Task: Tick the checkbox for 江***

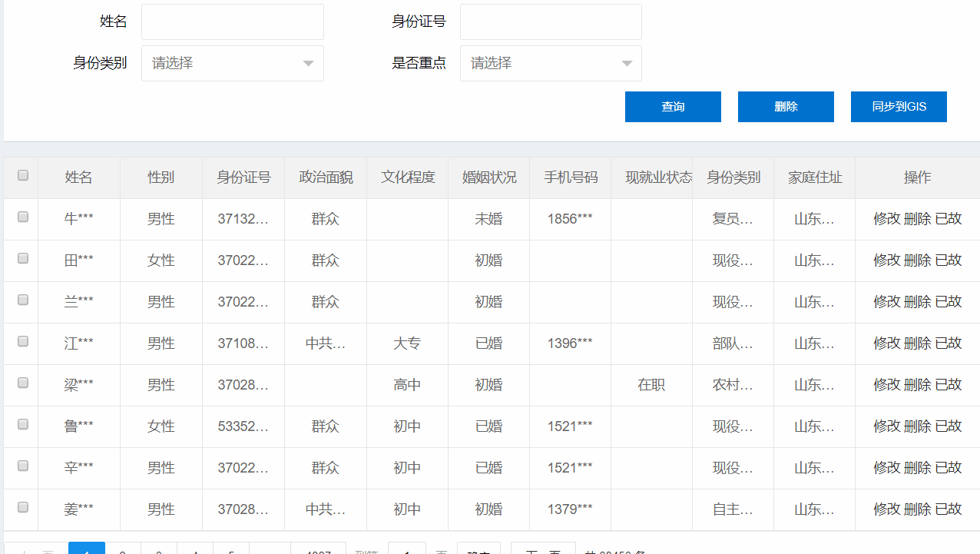Action: pos(23,342)
